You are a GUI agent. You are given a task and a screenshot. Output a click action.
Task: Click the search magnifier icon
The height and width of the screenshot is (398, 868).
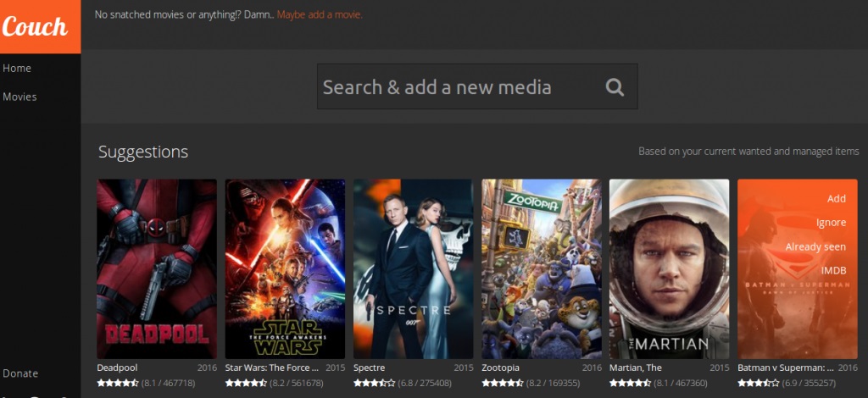point(615,86)
